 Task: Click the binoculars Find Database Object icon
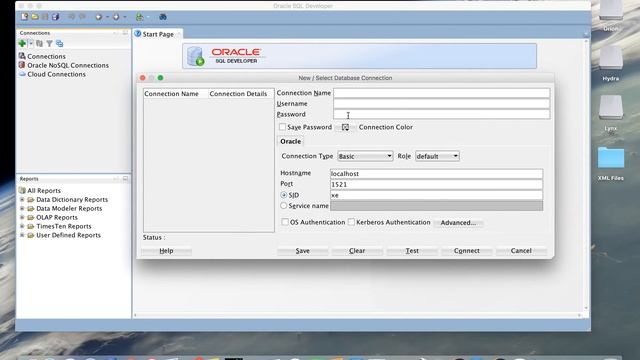pos(162,17)
